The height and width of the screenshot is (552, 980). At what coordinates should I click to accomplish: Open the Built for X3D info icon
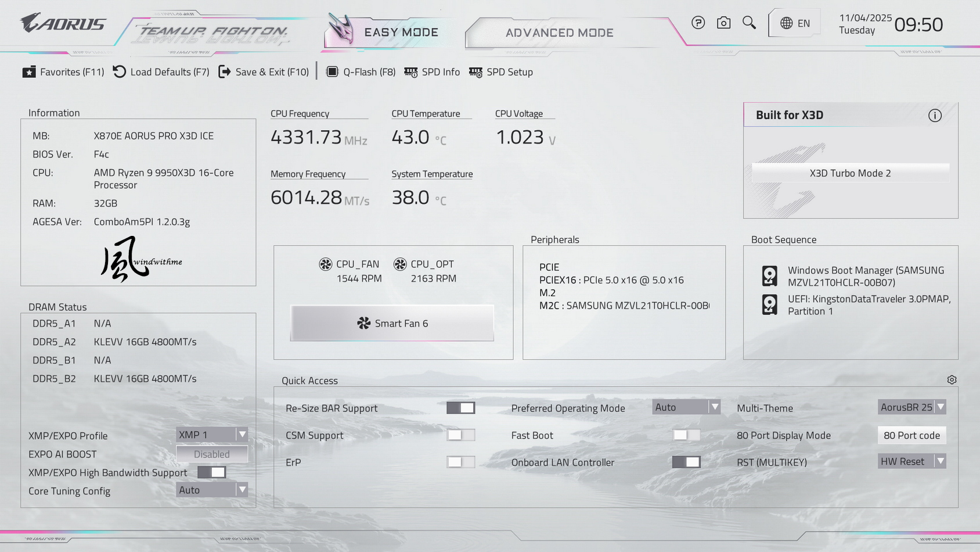[x=935, y=115]
